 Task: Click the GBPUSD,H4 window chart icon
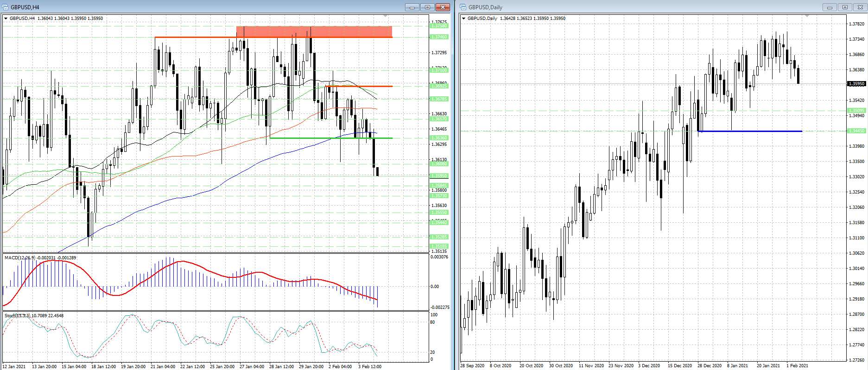[6, 7]
